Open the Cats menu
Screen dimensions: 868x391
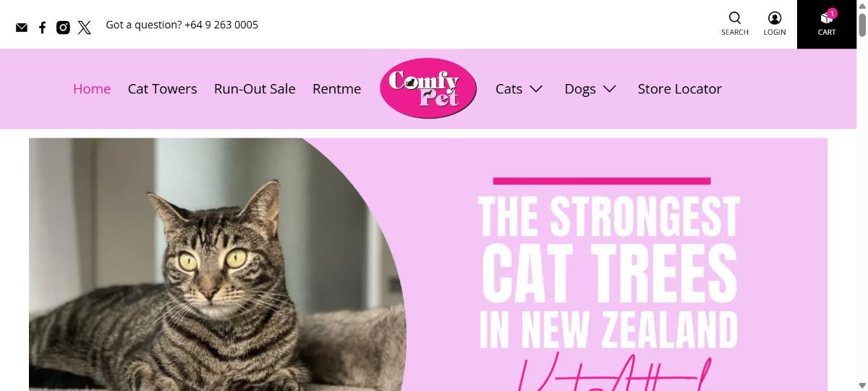coord(509,89)
